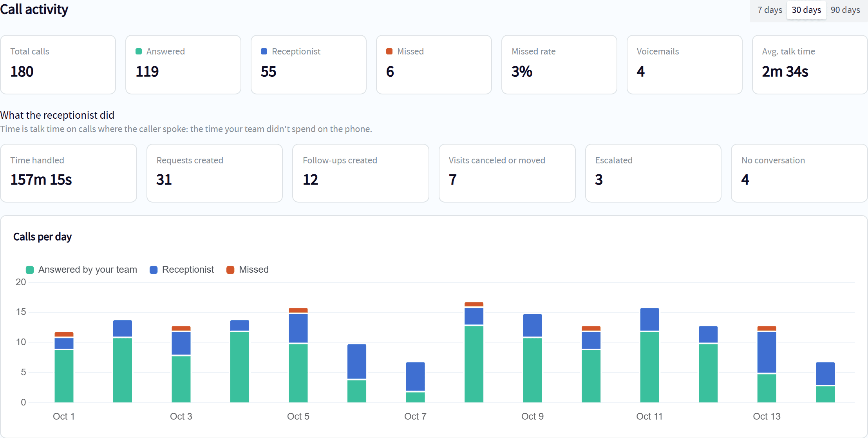The width and height of the screenshot is (868, 438).
Task: Toggle 'Answered by your team' legend series
Action: click(x=81, y=270)
